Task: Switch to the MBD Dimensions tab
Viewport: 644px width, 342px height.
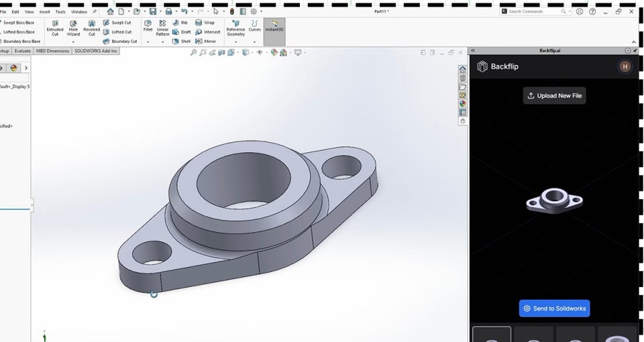Action: 52,51
